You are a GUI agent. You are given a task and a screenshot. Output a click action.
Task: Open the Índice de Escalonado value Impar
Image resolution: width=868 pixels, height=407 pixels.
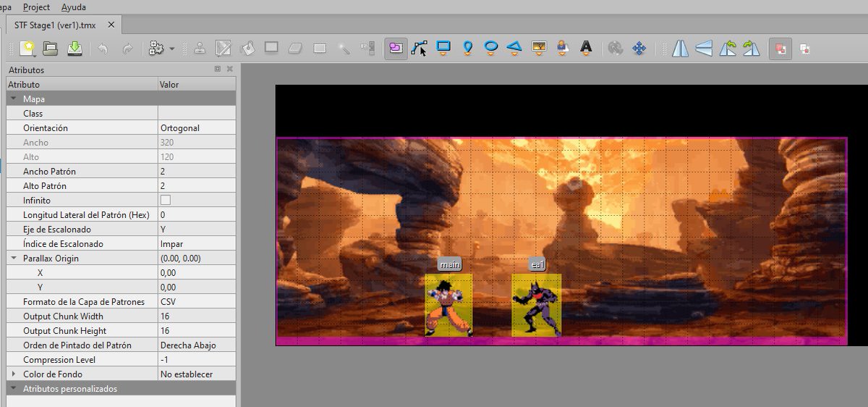(197, 244)
